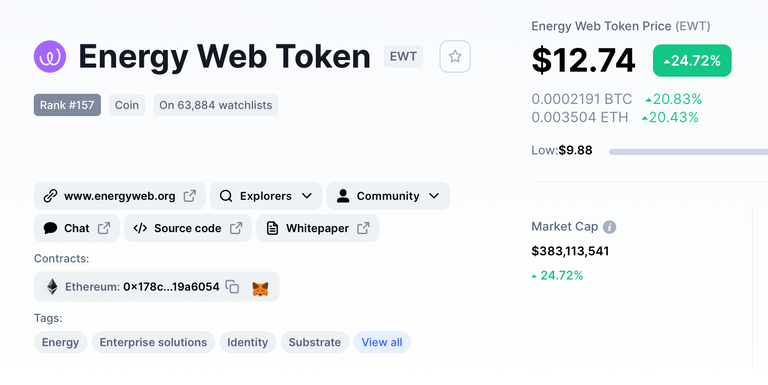Click the Rank #157 badge

[x=67, y=105]
